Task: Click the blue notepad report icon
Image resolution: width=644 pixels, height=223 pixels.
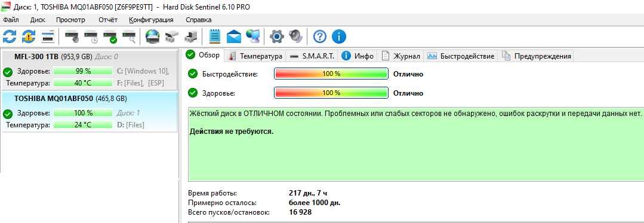Action: [x=215, y=36]
